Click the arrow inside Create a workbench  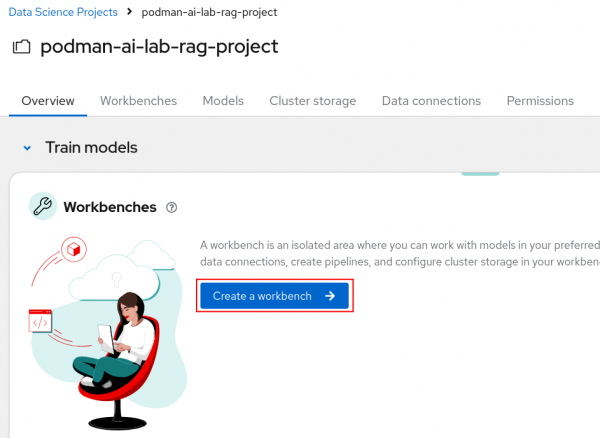(x=330, y=296)
